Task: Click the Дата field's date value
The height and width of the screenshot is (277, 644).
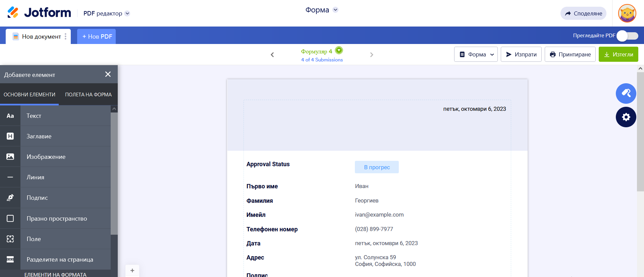Action: tap(386, 243)
